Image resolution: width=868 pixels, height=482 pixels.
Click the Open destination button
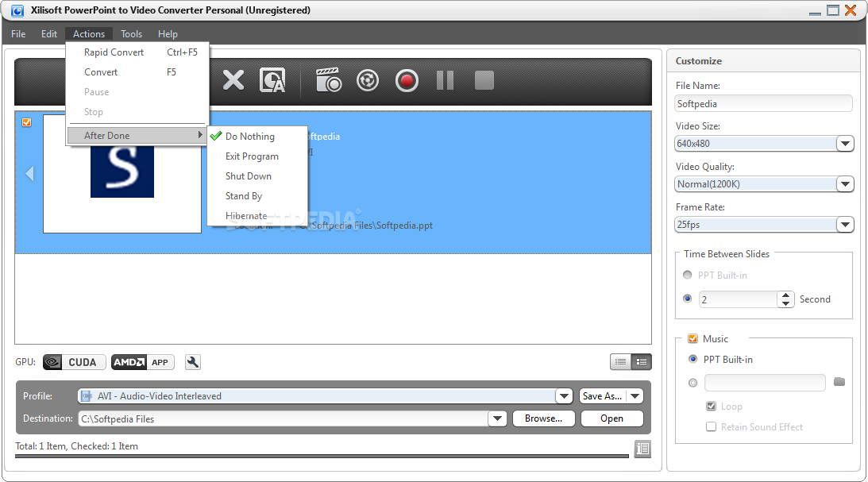tap(611, 419)
